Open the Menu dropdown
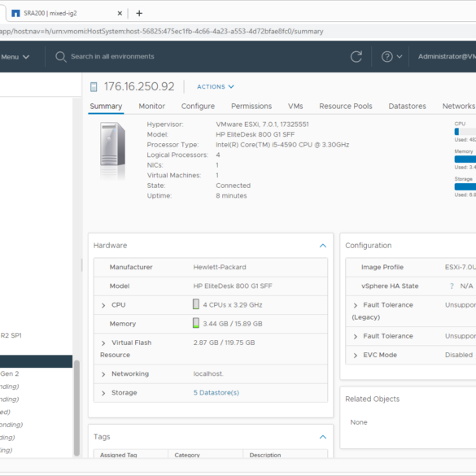476x476 pixels. (x=15, y=57)
